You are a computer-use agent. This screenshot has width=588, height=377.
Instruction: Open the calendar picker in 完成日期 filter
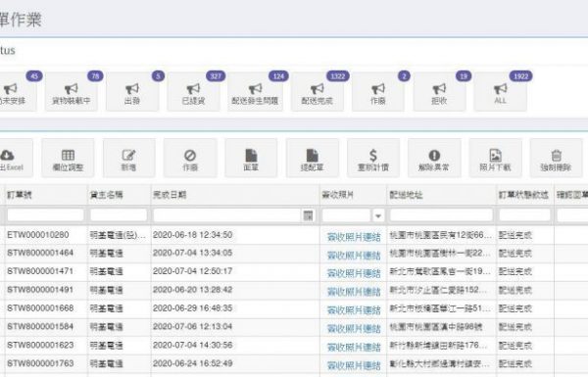tap(308, 215)
